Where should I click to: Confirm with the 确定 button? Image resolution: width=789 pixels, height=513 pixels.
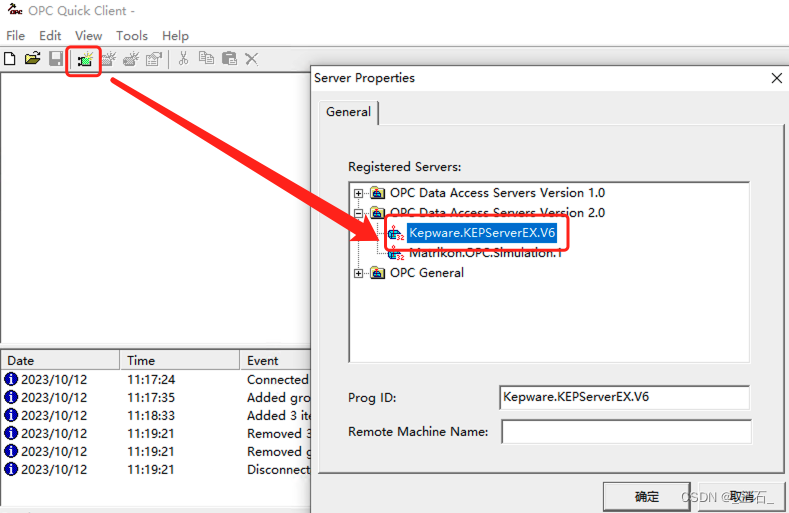(x=647, y=497)
